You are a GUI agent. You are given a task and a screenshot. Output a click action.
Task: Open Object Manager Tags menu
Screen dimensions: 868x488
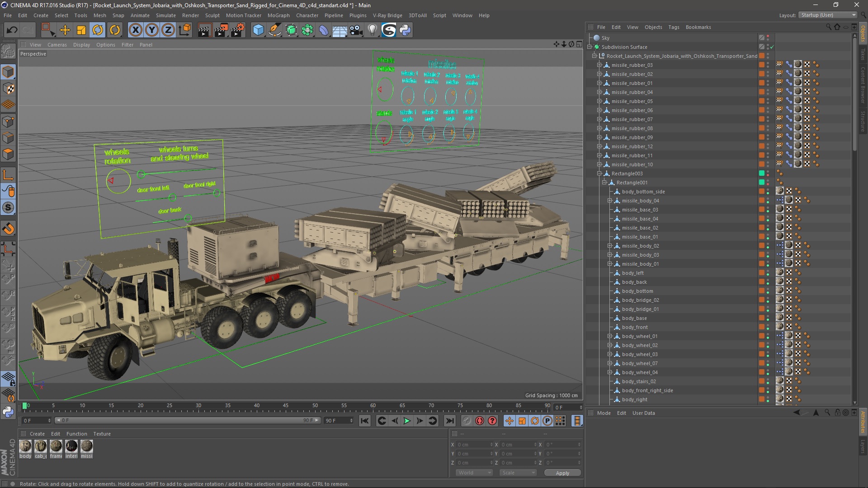point(674,27)
